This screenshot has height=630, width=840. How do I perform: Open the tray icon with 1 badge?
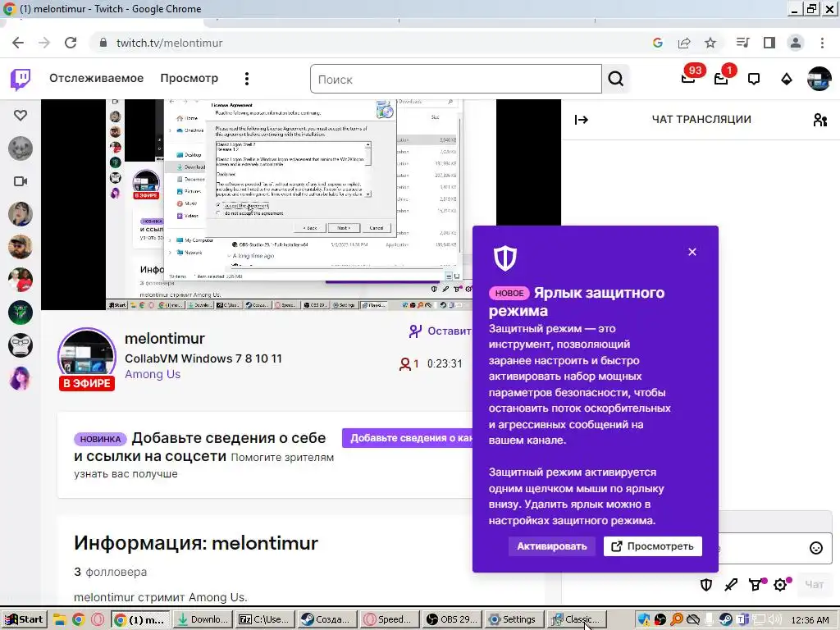pyautogui.click(x=722, y=78)
